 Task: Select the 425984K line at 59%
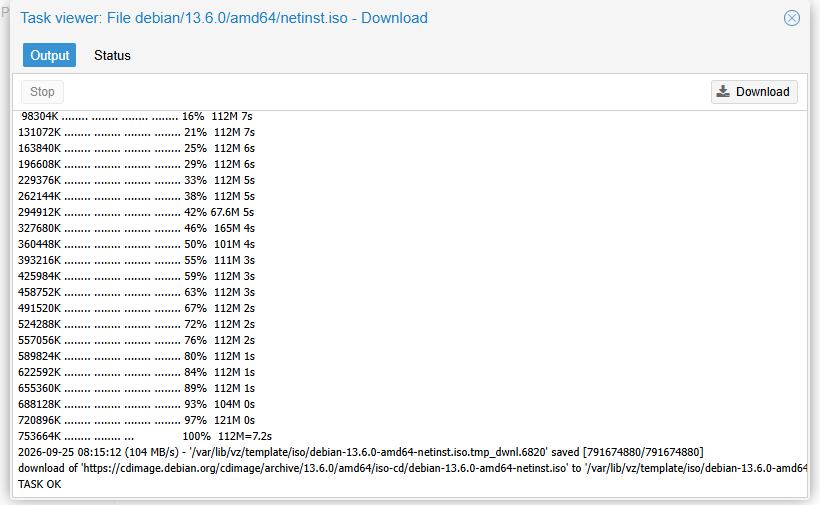click(136, 276)
